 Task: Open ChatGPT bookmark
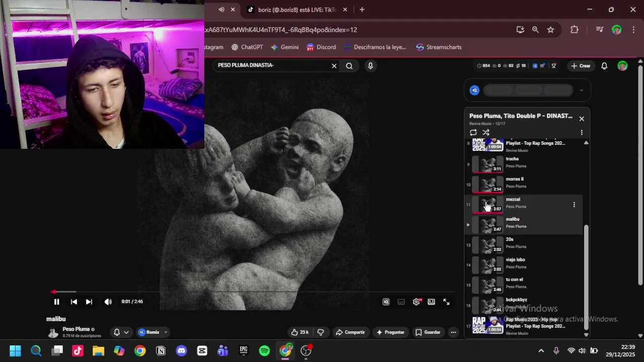[247, 47]
